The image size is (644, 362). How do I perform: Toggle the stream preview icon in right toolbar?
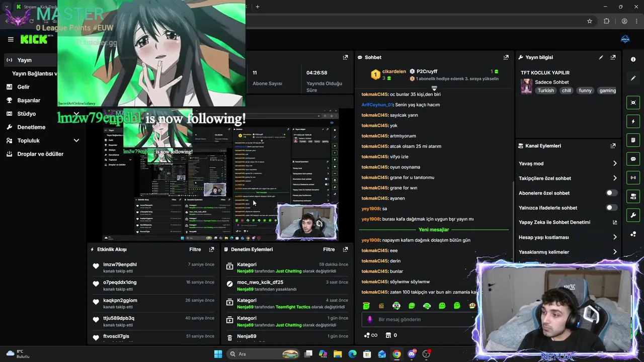click(x=633, y=103)
